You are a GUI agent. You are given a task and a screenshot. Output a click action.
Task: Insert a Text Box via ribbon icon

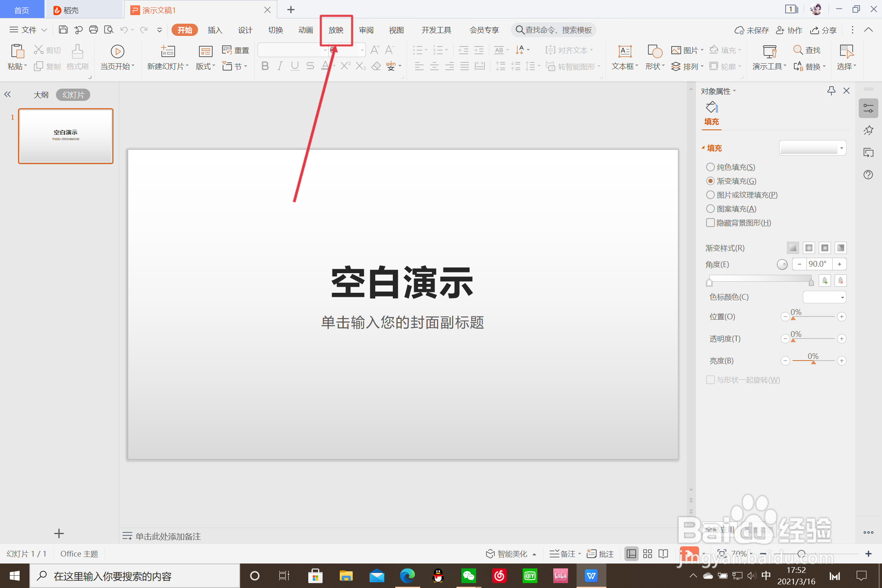tap(625, 51)
